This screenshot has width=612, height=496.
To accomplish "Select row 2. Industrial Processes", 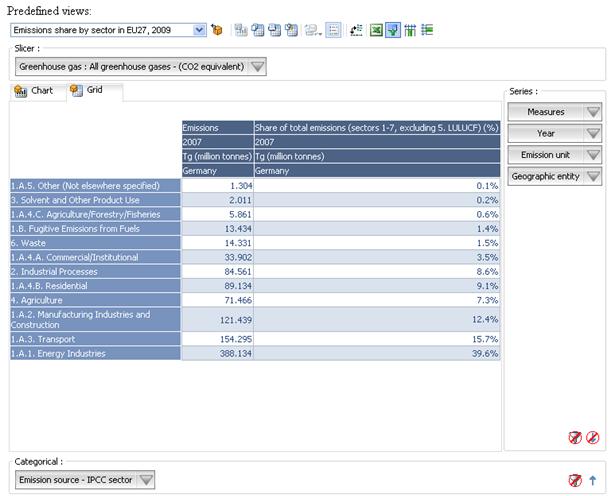I will coord(95,272).
